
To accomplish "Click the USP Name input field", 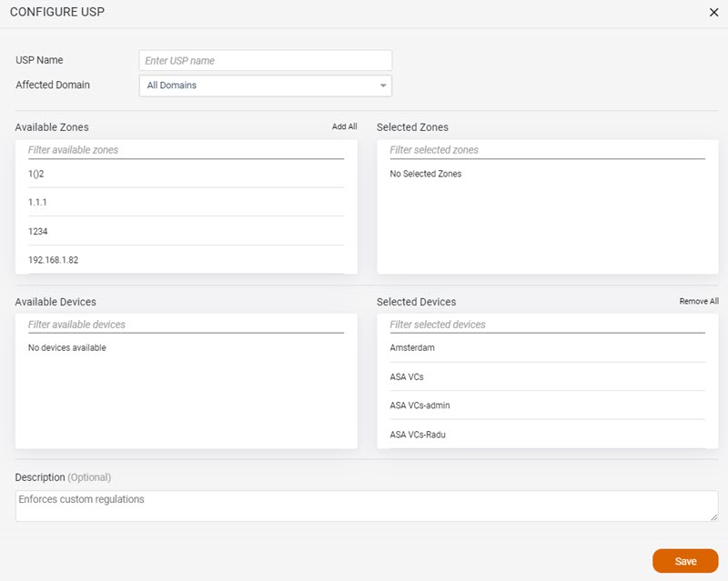I will tap(265, 61).
